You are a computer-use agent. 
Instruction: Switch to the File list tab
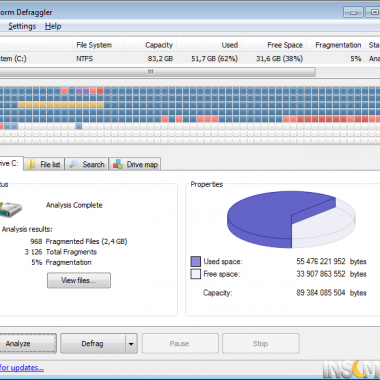[x=44, y=164]
